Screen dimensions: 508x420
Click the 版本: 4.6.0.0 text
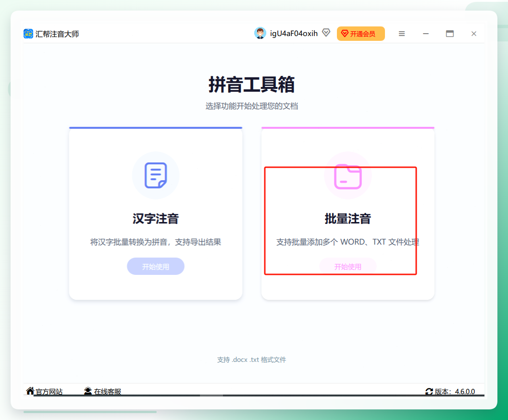[x=455, y=392]
